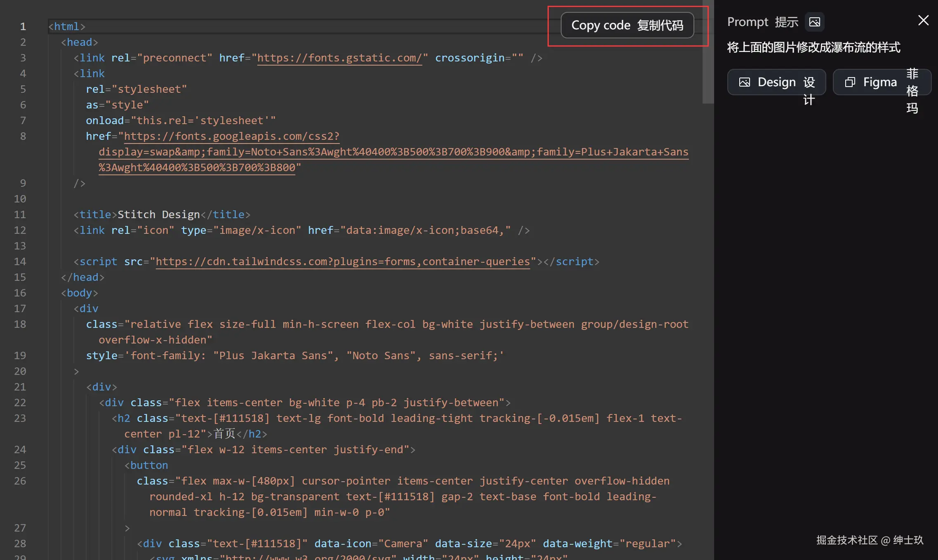Click the opening html tag on line 1
This screenshot has height=560, width=938.
66,26
